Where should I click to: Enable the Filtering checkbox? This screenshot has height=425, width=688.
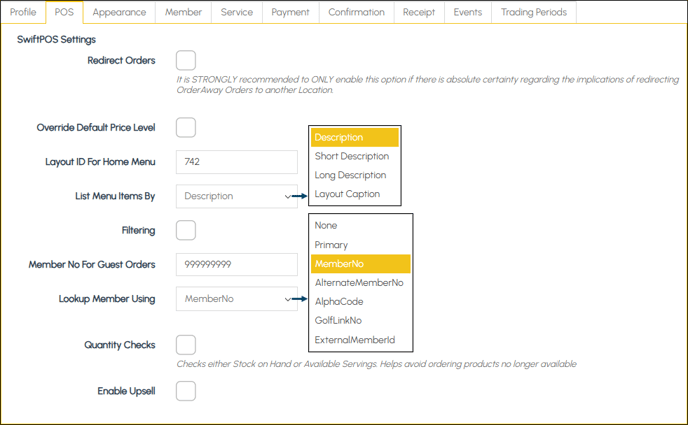tap(185, 230)
